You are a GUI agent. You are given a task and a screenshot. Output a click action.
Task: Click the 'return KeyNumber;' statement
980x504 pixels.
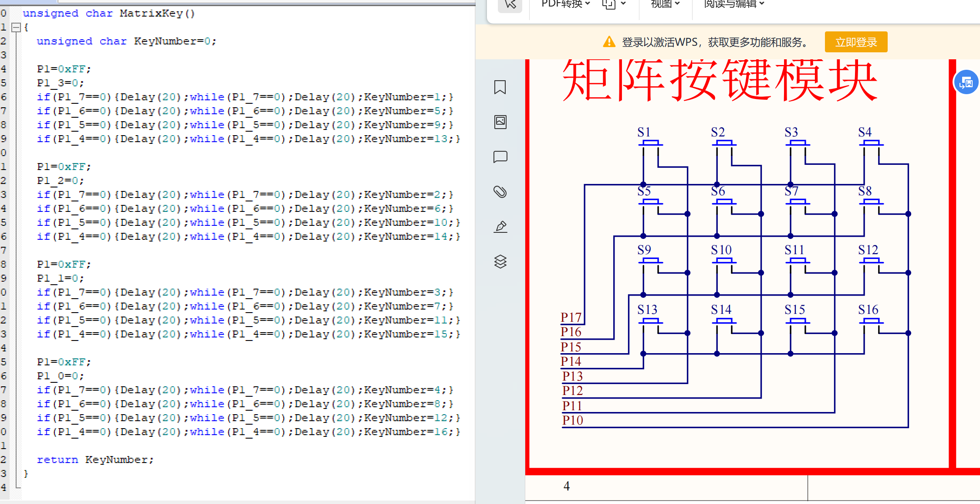95,460
